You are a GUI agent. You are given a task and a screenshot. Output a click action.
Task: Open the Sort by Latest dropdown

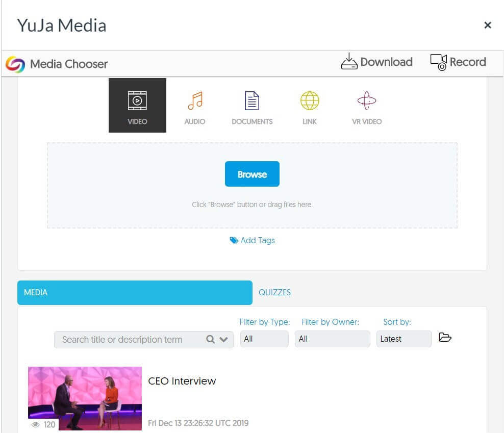[404, 339]
